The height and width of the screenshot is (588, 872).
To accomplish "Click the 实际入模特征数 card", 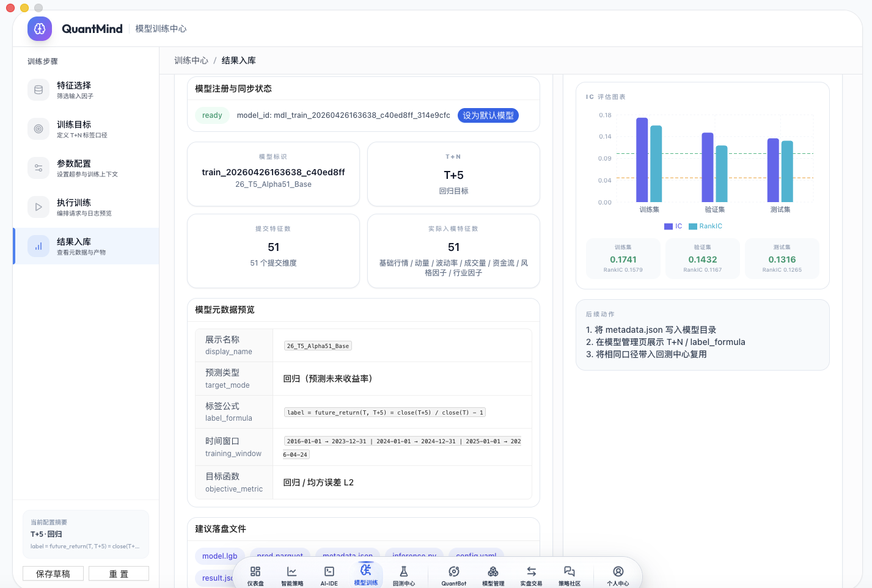I will (453, 251).
